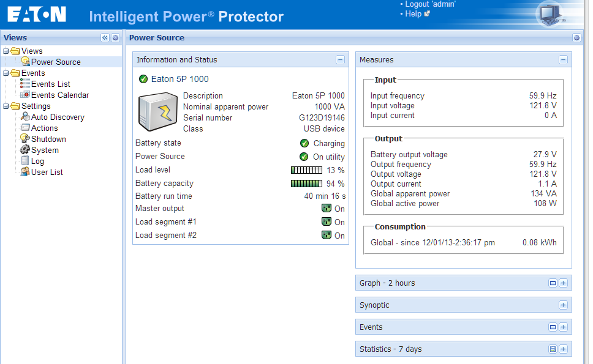
Task: Click the On utility status check icon
Action: coord(304,157)
